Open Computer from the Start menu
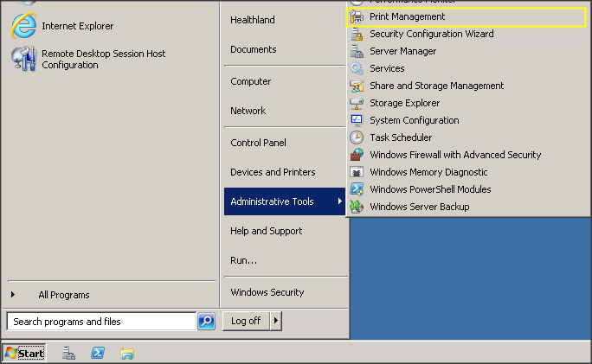 tap(251, 81)
